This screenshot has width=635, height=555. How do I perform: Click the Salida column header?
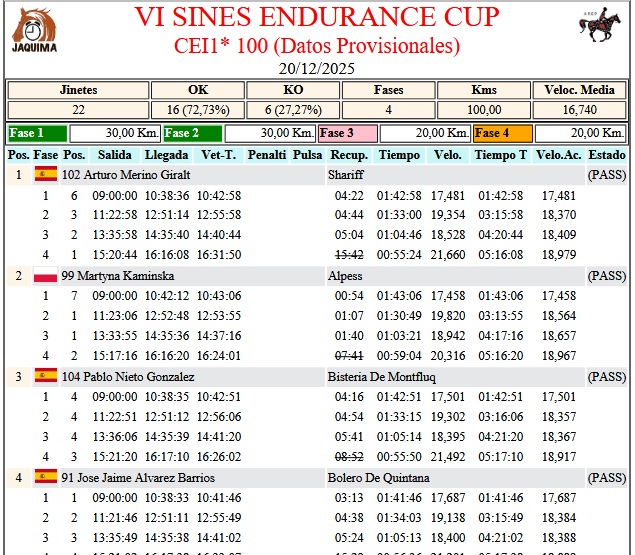(x=113, y=156)
